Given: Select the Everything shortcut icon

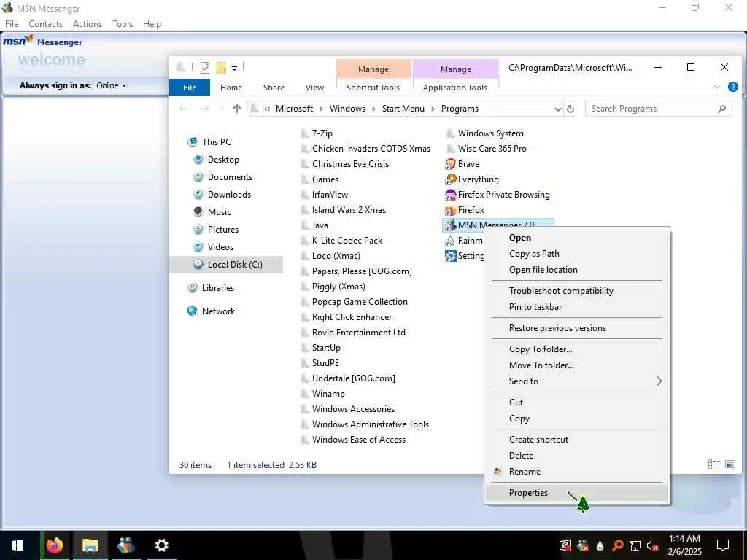Looking at the screenshot, I should point(449,179).
